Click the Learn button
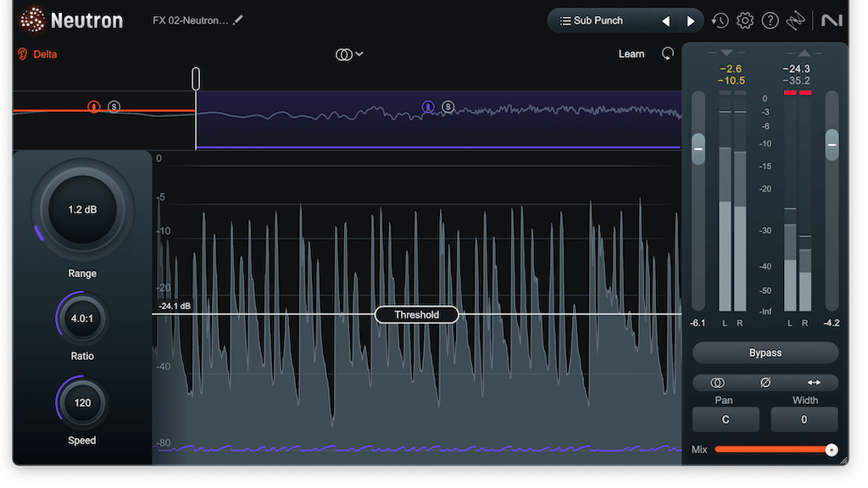868x488 pixels. 631,53
